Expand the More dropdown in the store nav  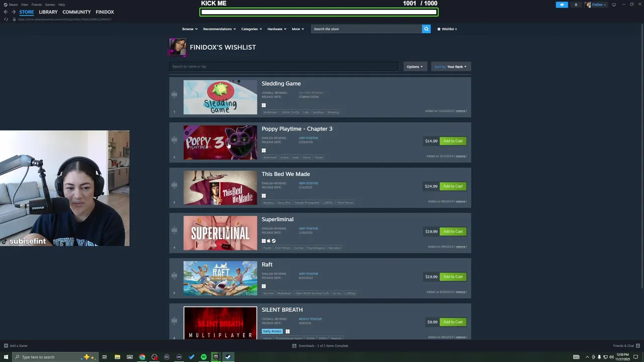tap(297, 29)
